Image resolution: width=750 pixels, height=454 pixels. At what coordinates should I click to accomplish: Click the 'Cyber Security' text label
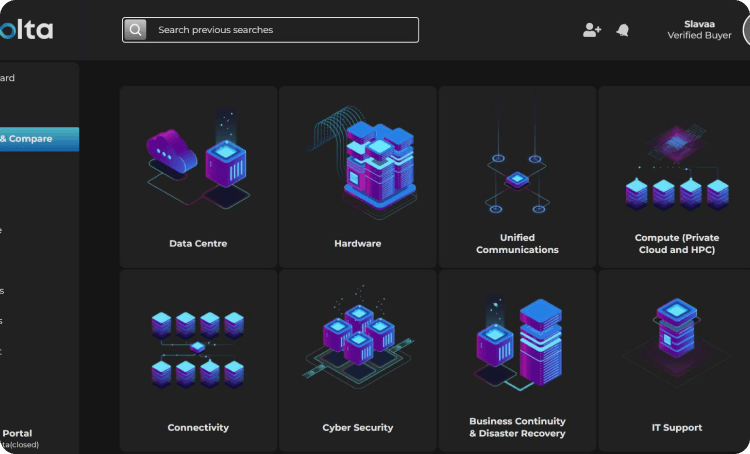tap(358, 427)
